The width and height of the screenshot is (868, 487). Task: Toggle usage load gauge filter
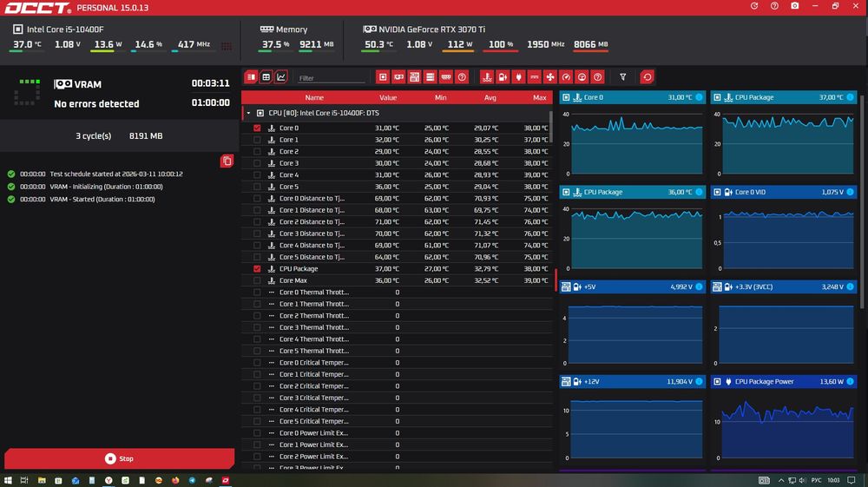click(582, 77)
